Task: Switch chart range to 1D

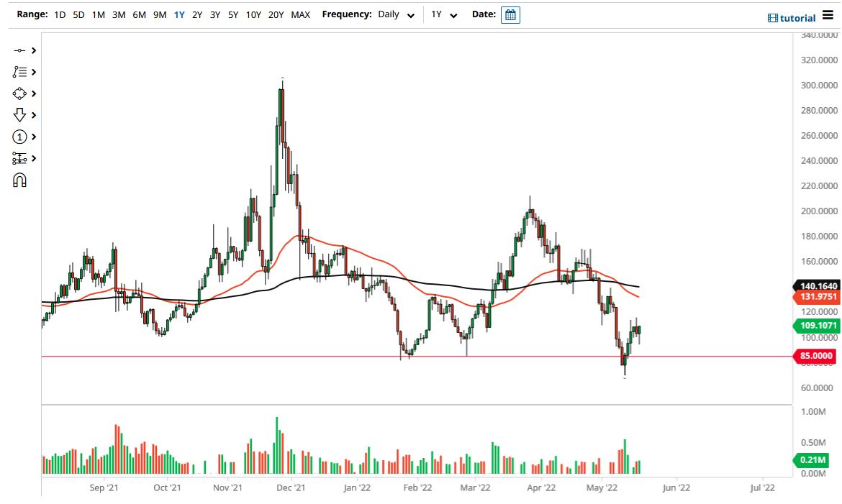Action: (60, 14)
